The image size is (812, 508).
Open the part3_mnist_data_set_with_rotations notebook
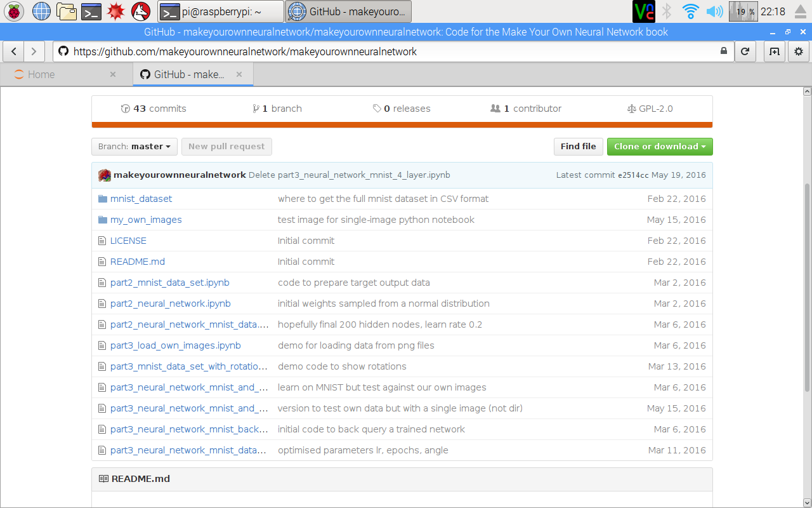189,366
